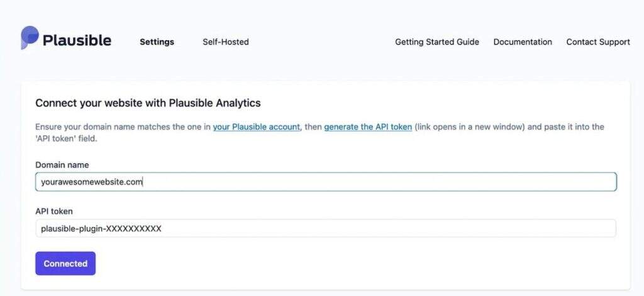Viewport: 644px width, 296px height.
Task: Click Contact Support in the header
Action: coord(598,42)
